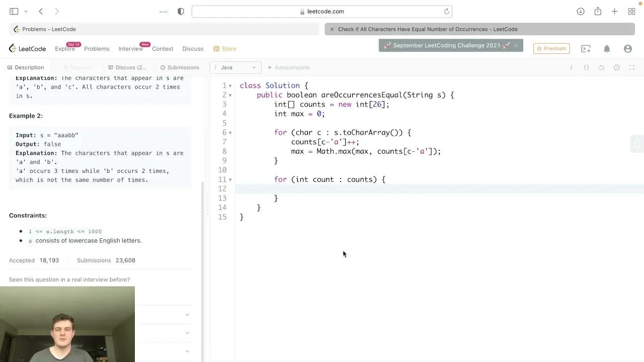Show the editor info icon
This screenshot has height=362, width=644.
pos(571,67)
